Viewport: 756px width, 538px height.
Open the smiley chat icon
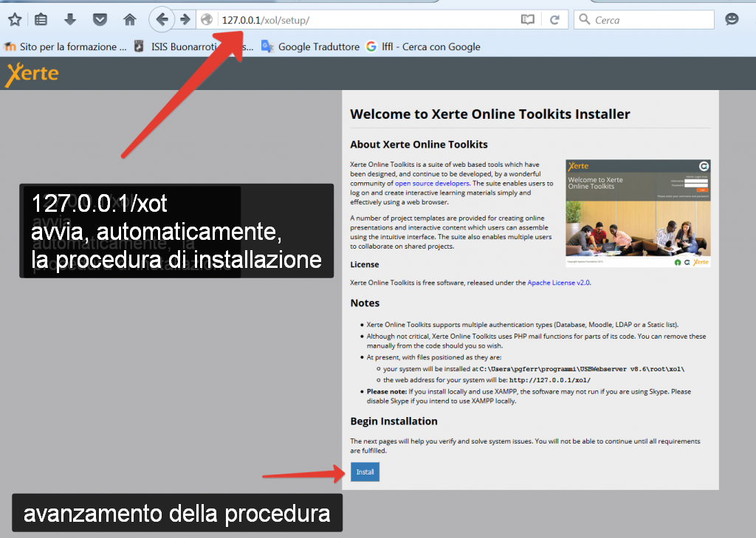pyautogui.click(x=732, y=19)
